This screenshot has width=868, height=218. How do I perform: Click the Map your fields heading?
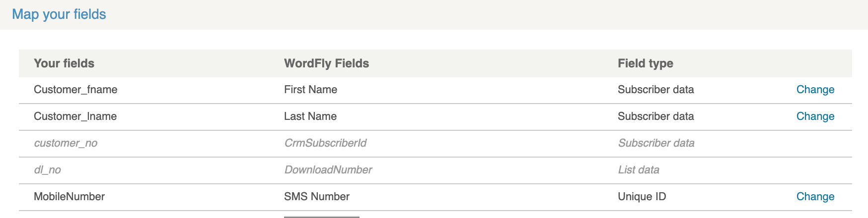[59, 14]
